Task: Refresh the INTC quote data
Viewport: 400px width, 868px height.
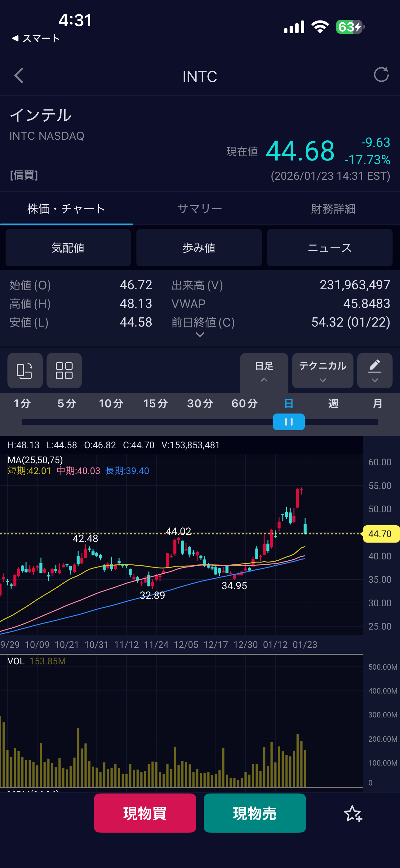Action: click(x=381, y=75)
